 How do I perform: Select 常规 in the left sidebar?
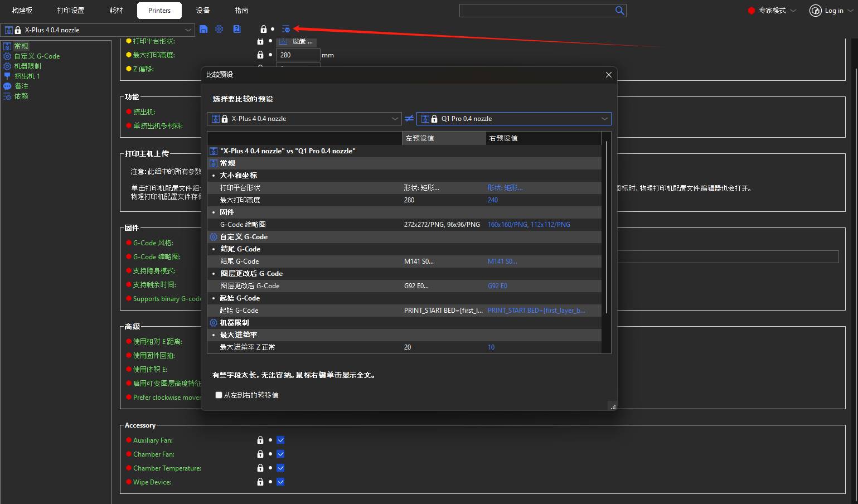[x=21, y=46]
